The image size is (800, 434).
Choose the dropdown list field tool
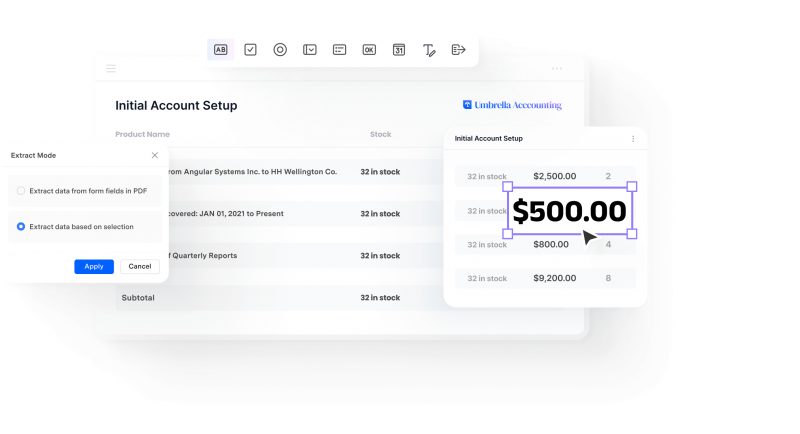click(x=310, y=49)
